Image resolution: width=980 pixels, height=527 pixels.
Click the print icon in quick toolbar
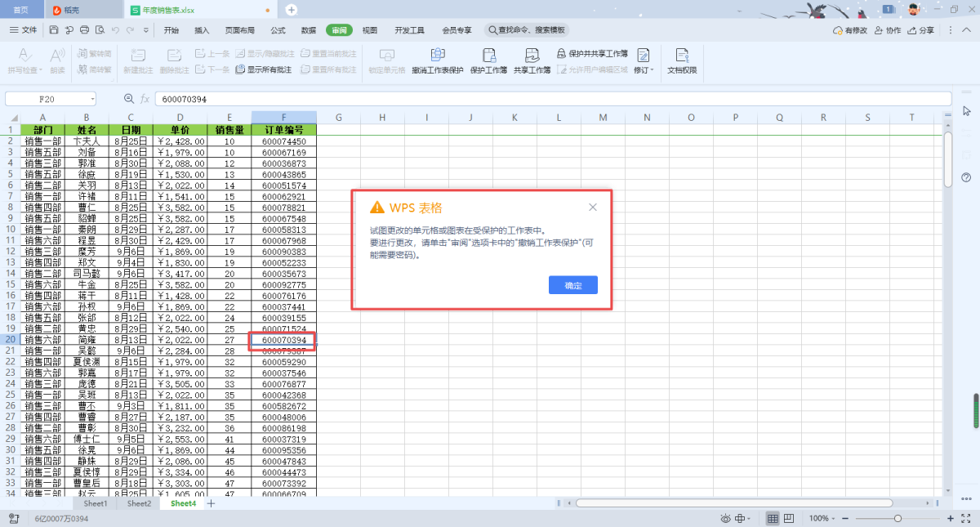[84, 30]
